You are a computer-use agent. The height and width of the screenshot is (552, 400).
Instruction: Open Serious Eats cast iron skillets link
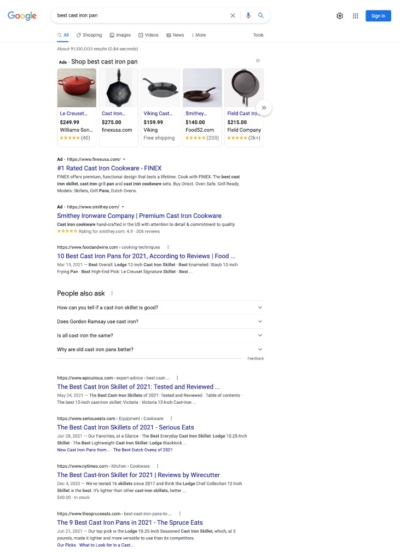pos(125,427)
